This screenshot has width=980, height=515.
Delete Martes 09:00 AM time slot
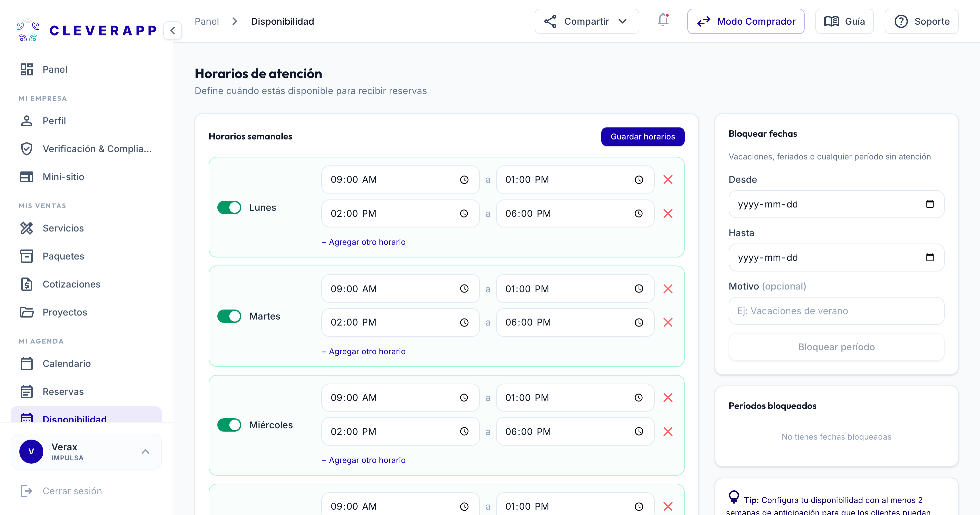pyautogui.click(x=668, y=289)
